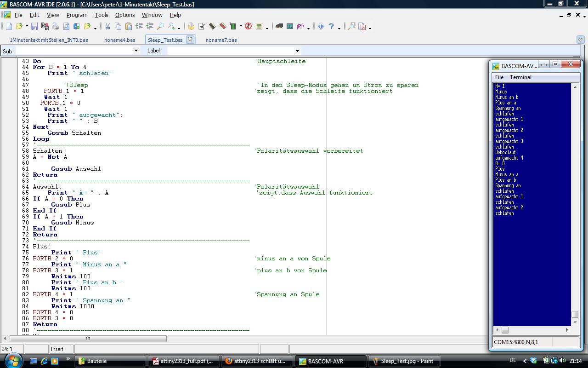Click the Internet Explorer quick launch icon
Image resolution: width=588 pixels, height=368 pixels.
pos(44,361)
